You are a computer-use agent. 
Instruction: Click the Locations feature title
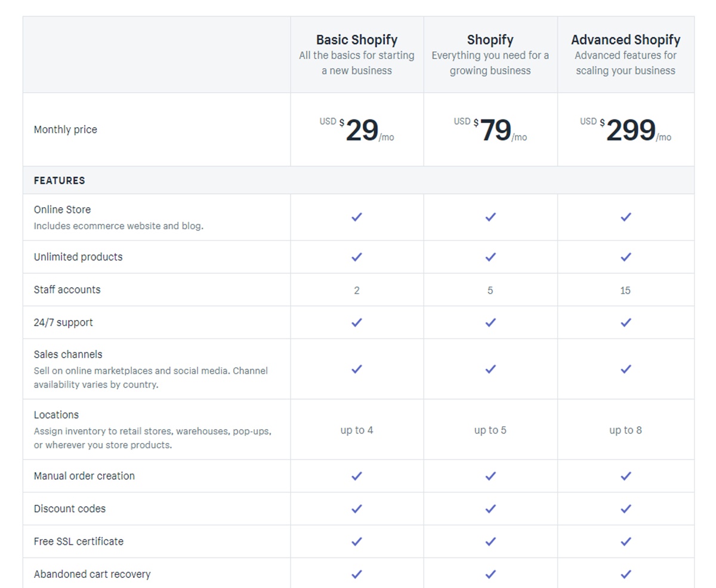click(x=56, y=415)
